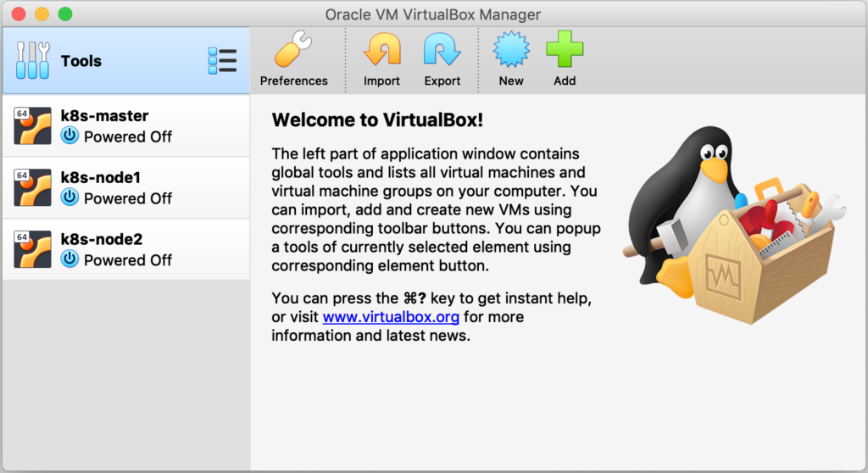Click the New toolbar label
Viewport: 868px width, 473px height.
click(511, 81)
